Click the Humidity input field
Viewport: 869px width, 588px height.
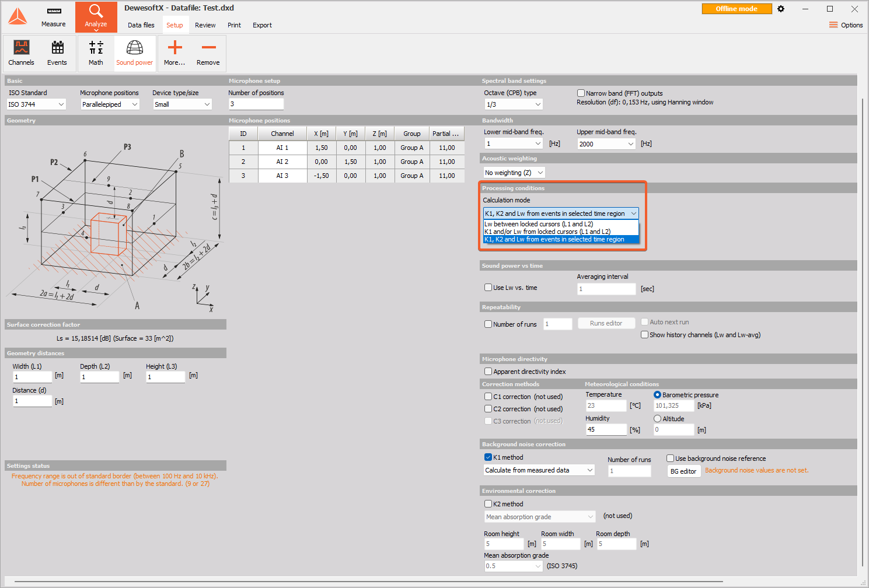[606, 430]
